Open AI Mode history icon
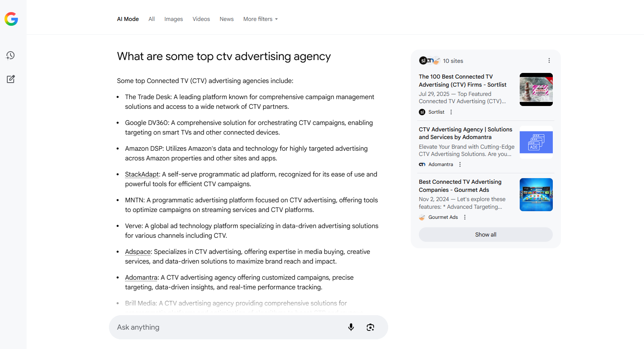 coord(10,56)
